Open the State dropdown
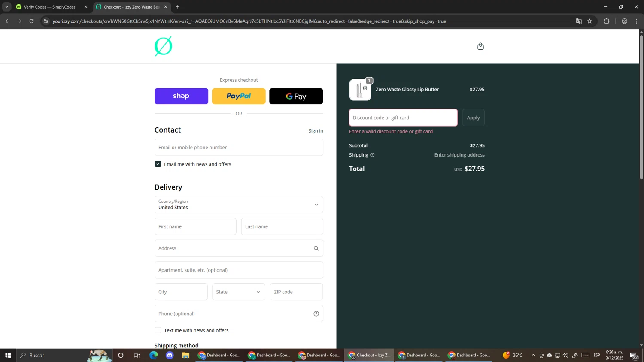 tap(239, 292)
